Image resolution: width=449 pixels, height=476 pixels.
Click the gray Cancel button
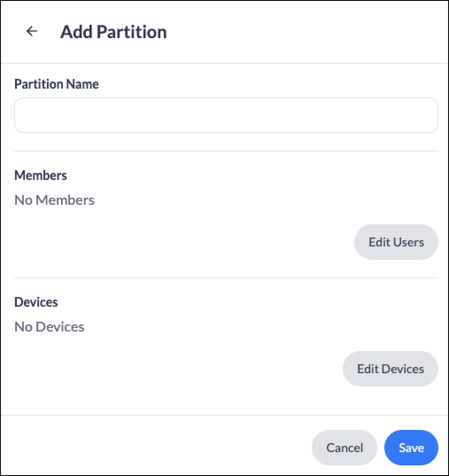(x=344, y=448)
